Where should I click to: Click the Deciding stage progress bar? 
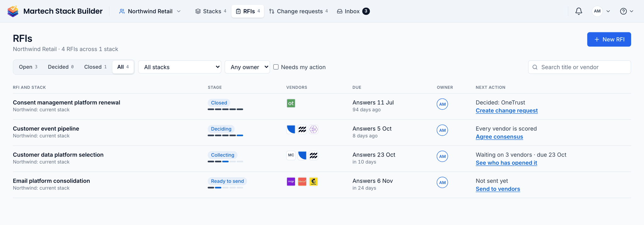225,135
